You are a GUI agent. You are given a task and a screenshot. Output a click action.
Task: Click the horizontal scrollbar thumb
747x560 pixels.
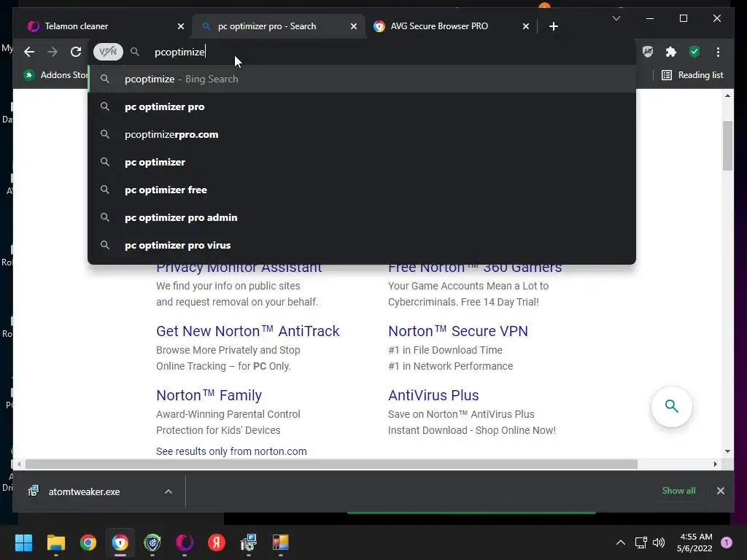click(x=331, y=464)
